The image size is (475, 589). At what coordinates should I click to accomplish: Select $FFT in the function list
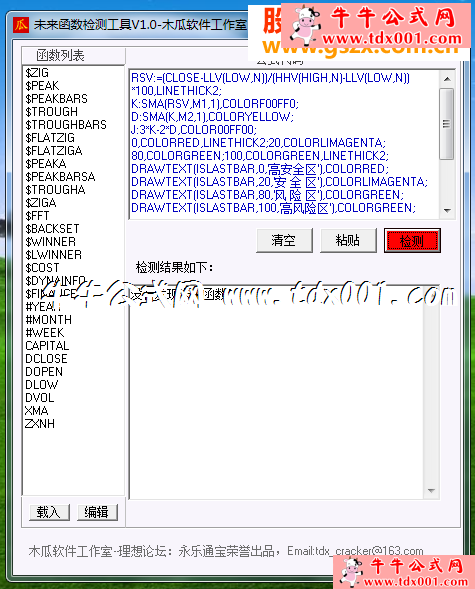point(37,216)
